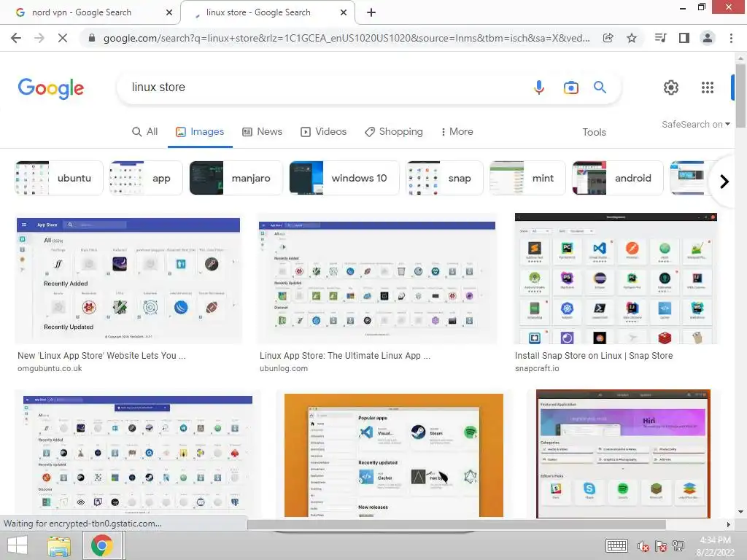Open File Explorer from taskbar
This screenshot has height=560, width=747.
click(x=58, y=545)
